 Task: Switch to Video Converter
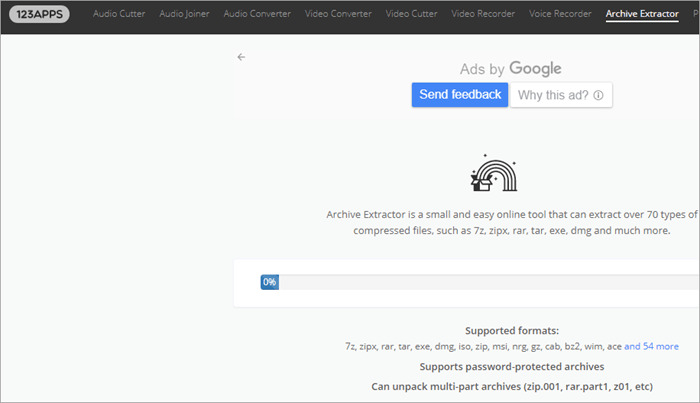(x=337, y=15)
